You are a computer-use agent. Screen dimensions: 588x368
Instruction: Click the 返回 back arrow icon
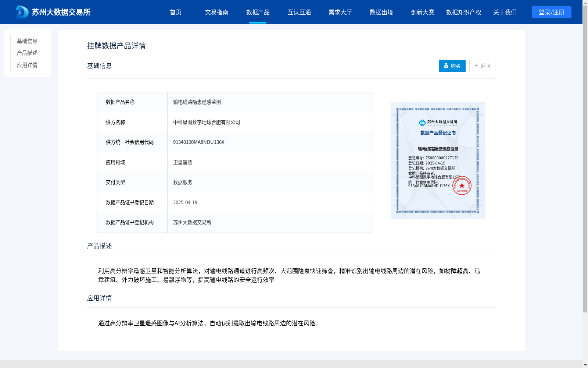tap(476, 66)
